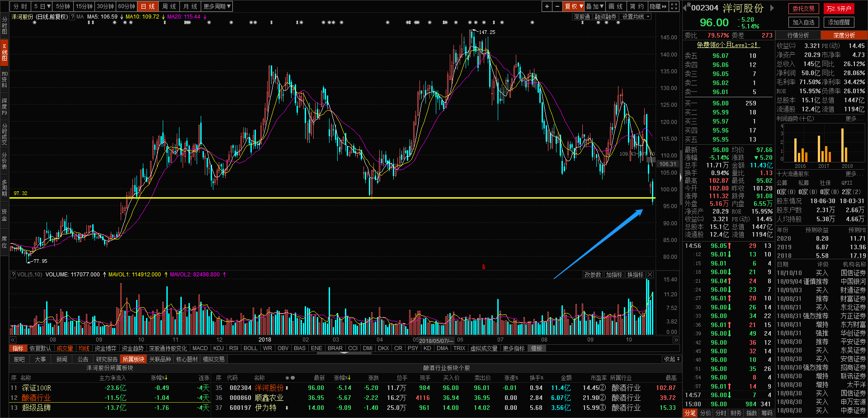Open MA indicator help question mark

[72, 17]
